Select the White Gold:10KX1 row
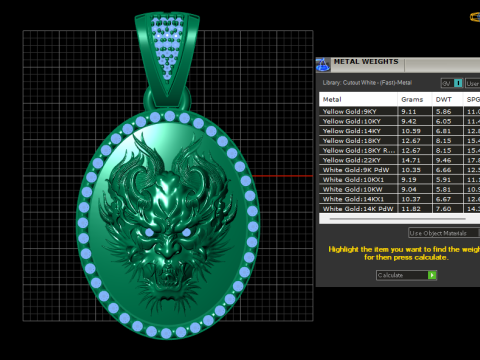 [x=400, y=180]
